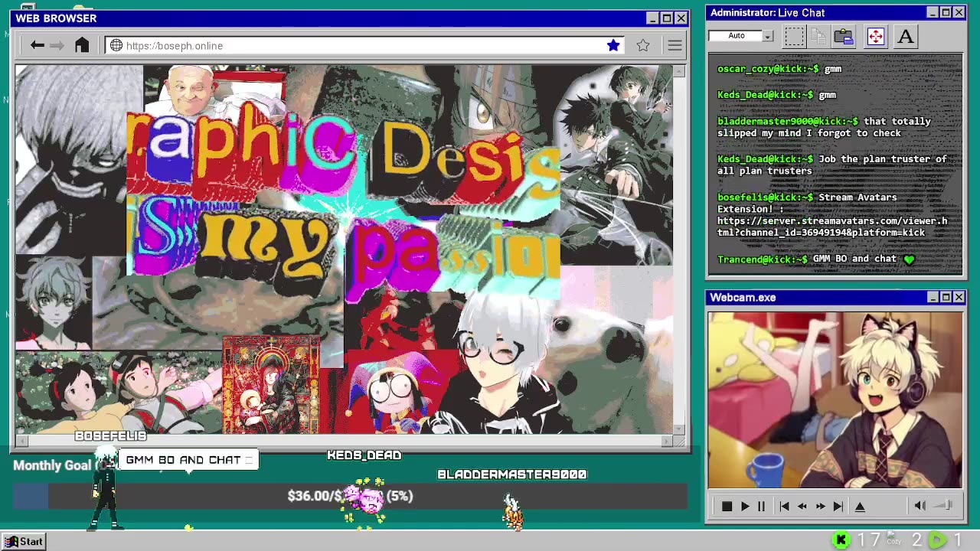Click the Cozy icon in the taskbar
This screenshot has height=551, width=980.
click(x=893, y=539)
